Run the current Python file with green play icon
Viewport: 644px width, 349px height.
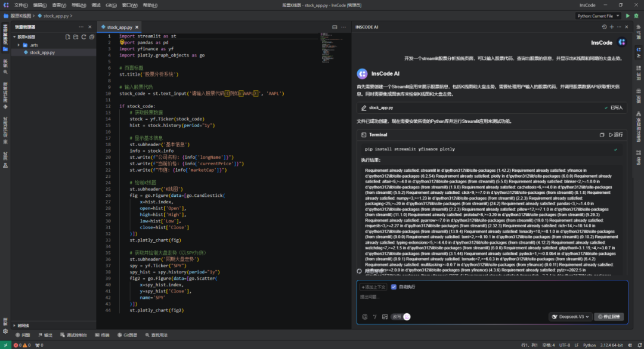point(627,16)
